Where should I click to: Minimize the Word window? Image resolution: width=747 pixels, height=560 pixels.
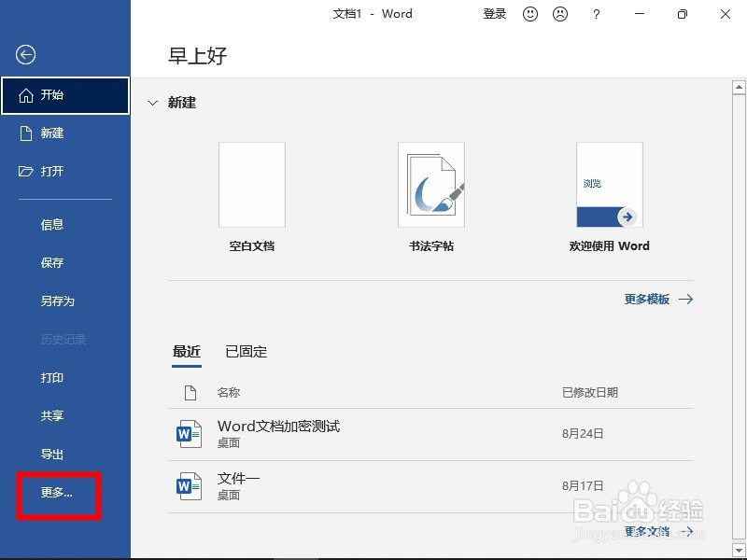[640, 14]
